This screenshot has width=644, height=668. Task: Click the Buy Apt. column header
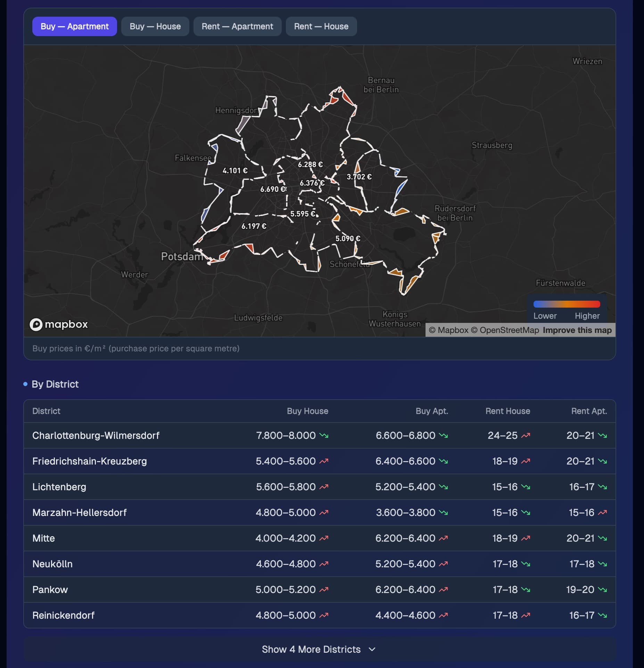(432, 411)
